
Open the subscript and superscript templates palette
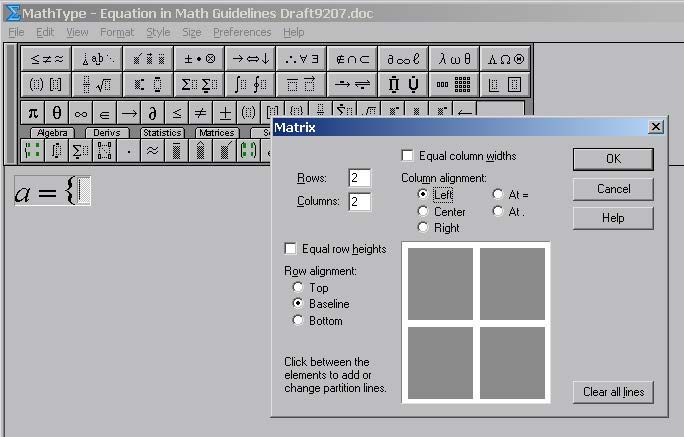coord(148,85)
